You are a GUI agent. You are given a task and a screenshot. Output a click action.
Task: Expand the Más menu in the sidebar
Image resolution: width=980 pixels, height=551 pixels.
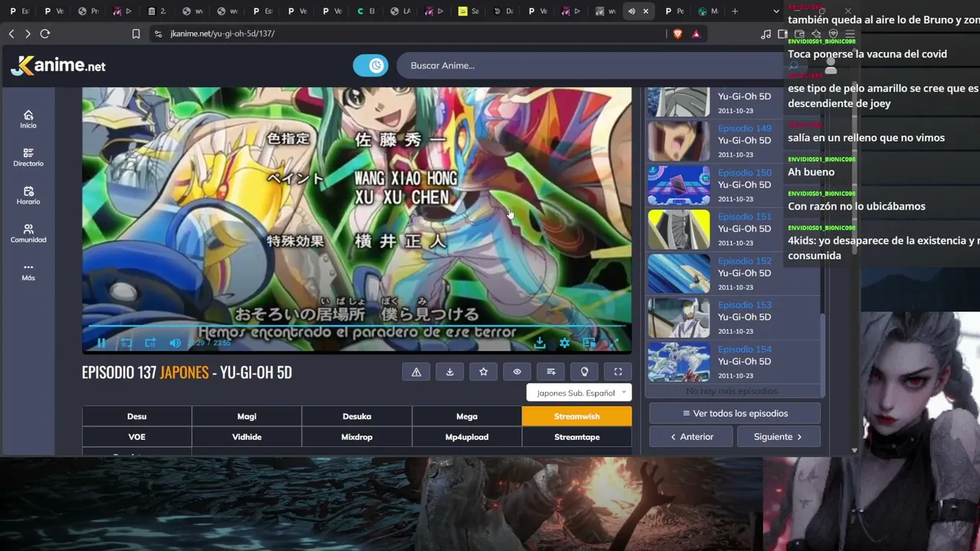point(28,272)
